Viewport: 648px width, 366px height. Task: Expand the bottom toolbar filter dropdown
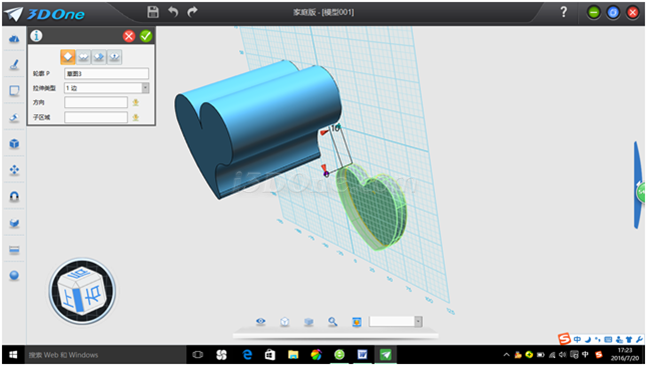pyautogui.click(x=418, y=321)
